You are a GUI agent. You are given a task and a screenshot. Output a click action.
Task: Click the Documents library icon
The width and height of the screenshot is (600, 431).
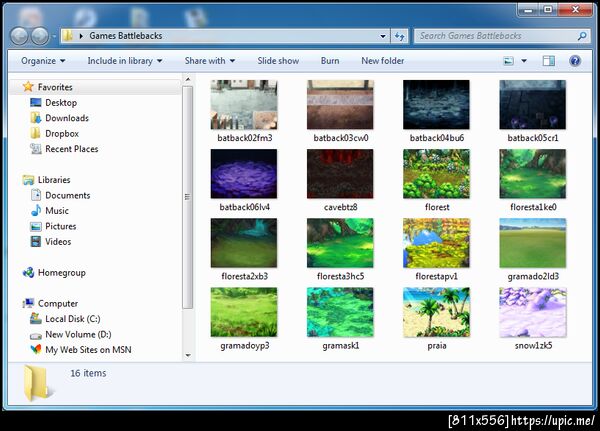pyautogui.click(x=36, y=195)
